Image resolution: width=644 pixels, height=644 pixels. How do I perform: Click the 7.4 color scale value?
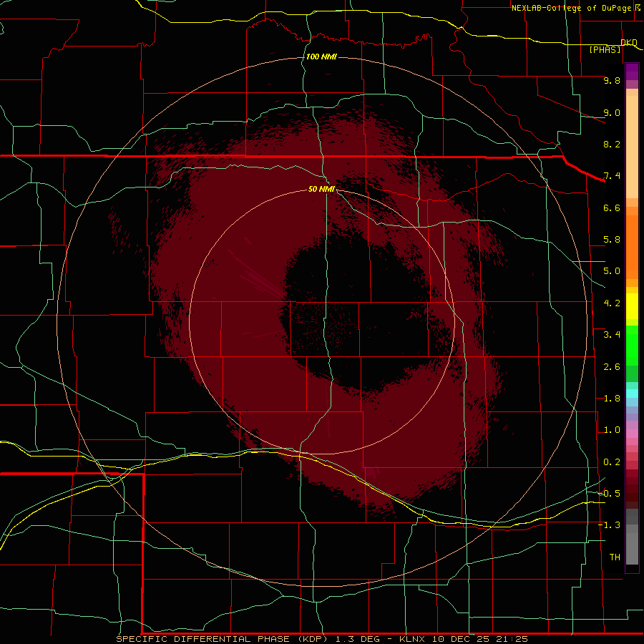(612, 176)
